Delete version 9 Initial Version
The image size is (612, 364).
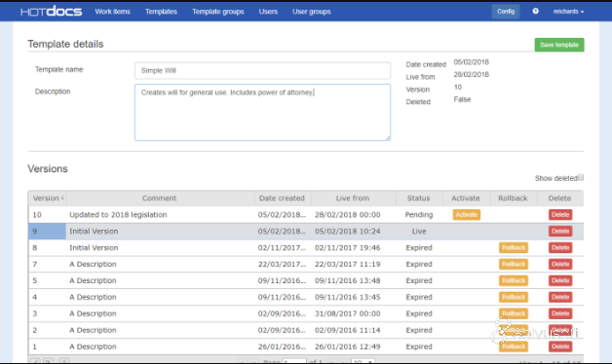click(x=560, y=231)
